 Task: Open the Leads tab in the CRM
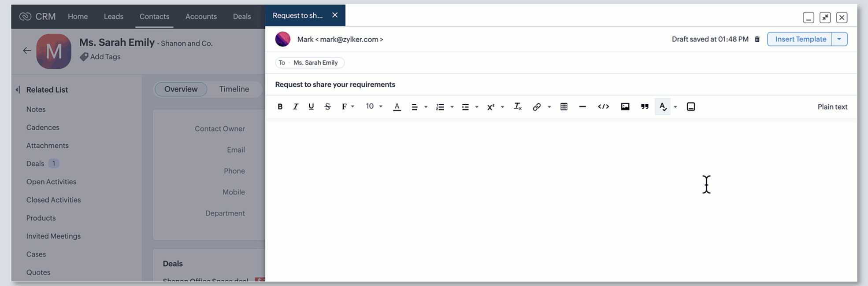[113, 16]
